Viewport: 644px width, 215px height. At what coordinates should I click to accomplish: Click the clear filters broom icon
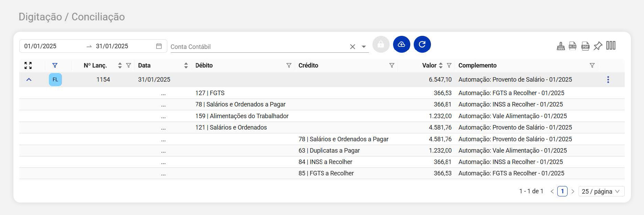(x=561, y=46)
